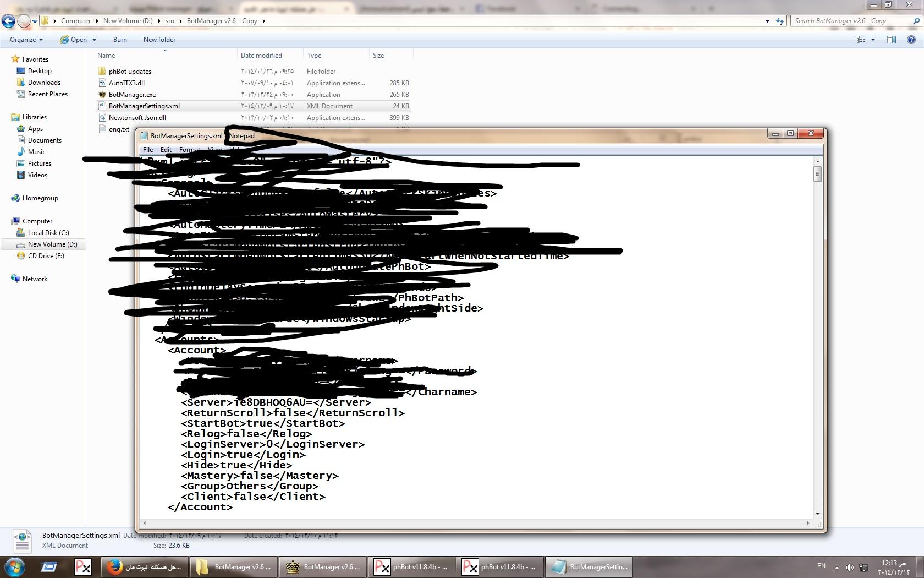Select the phBot updates folder
This screenshot has width=924, height=578.
[130, 72]
